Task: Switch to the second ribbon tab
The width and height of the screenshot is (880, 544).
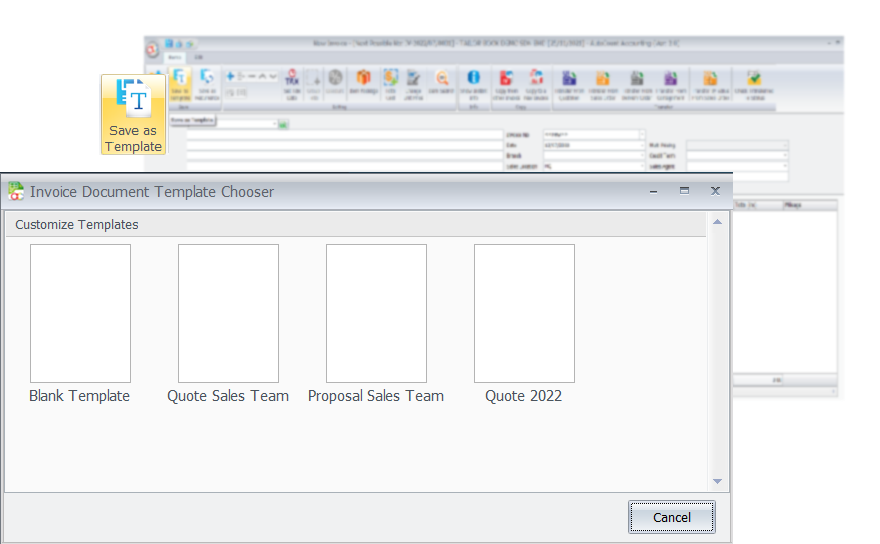Action: [x=199, y=58]
